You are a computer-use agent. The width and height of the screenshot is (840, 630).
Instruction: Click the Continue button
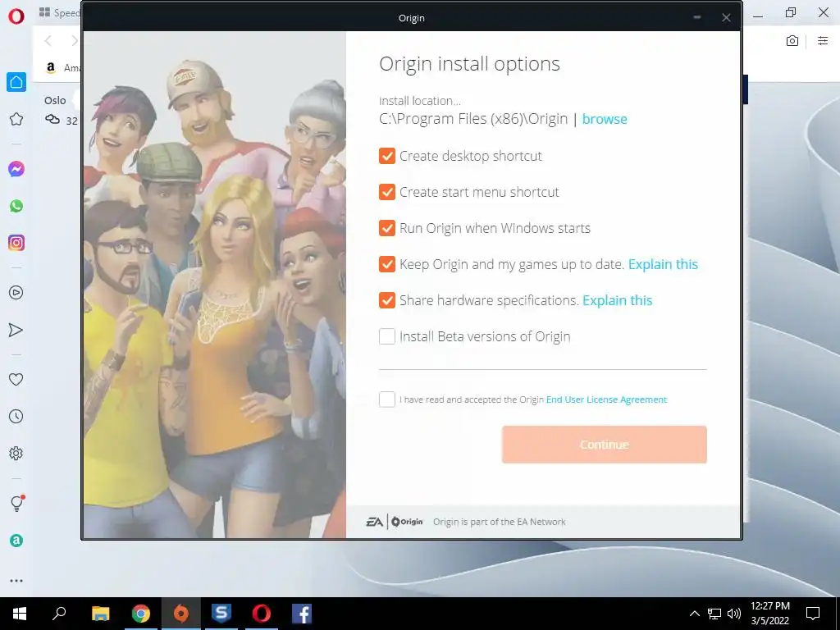pos(605,445)
